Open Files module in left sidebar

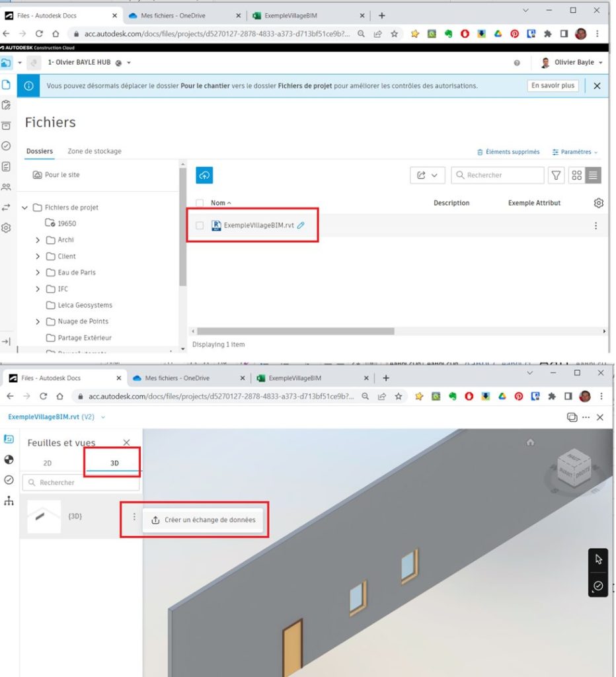[x=6, y=85]
